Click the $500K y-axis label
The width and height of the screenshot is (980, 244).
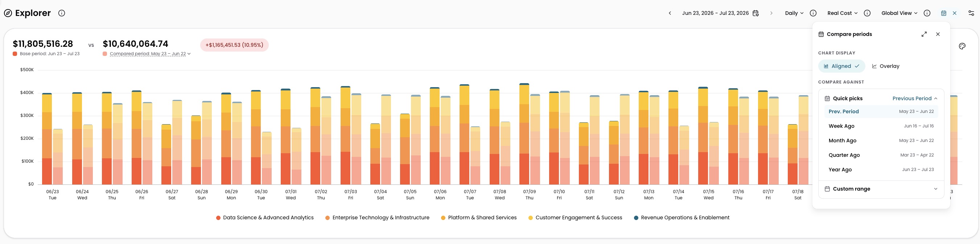click(27, 70)
